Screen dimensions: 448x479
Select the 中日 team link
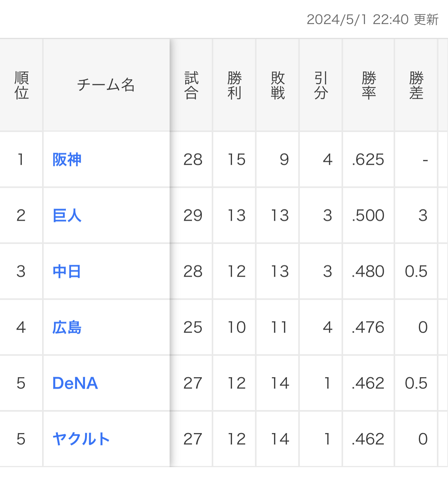tap(67, 271)
